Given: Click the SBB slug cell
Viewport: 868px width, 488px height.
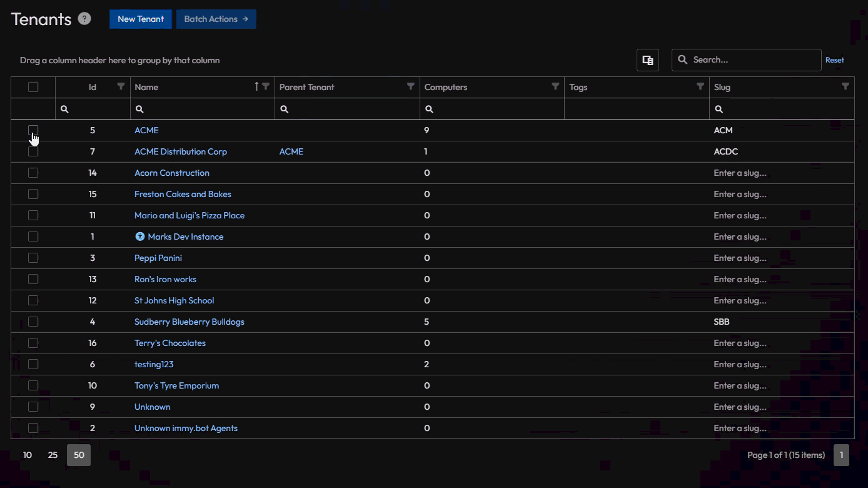Looking at the screenshot, I should [x=782, y=322].
